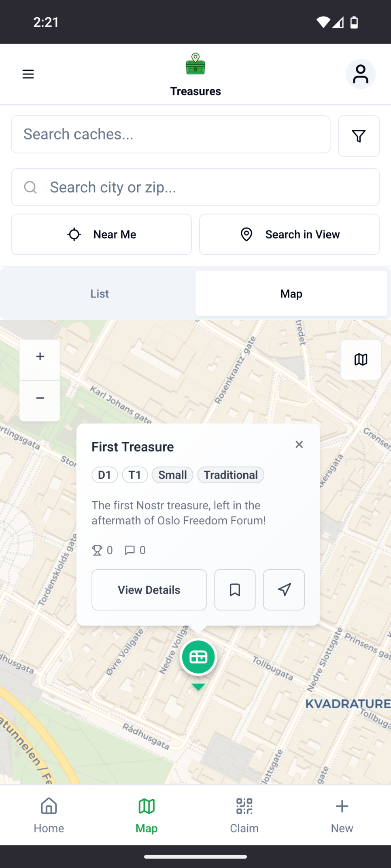Bookmark the First Treasure cache
The height and width of the screenshot is (868, 391).
(x=235, y=590)
